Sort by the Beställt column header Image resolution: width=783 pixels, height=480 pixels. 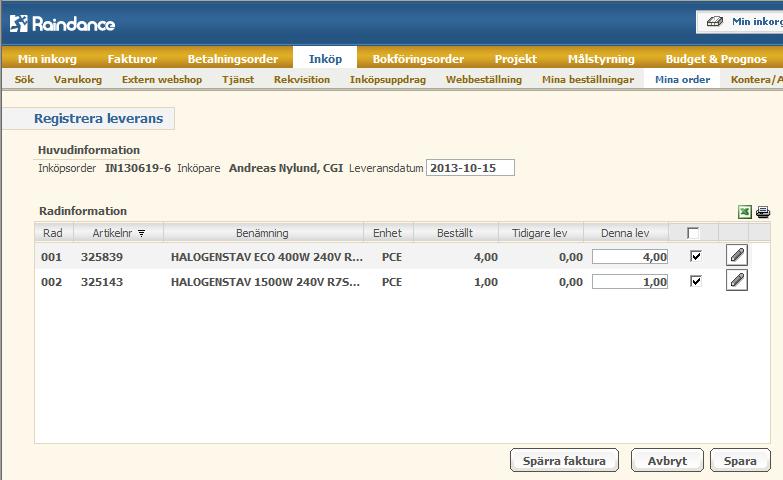(455, 233)
